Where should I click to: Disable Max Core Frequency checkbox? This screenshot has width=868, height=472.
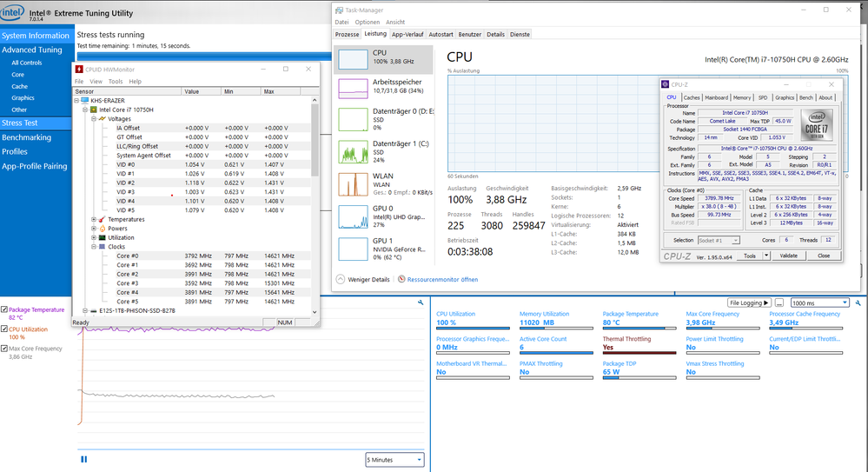point(5,349)
